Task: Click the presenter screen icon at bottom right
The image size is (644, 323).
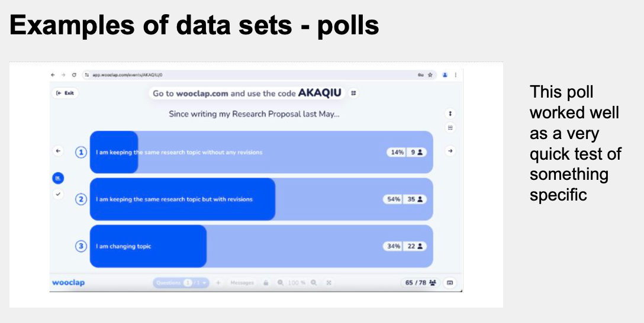Action: (450, 283)
